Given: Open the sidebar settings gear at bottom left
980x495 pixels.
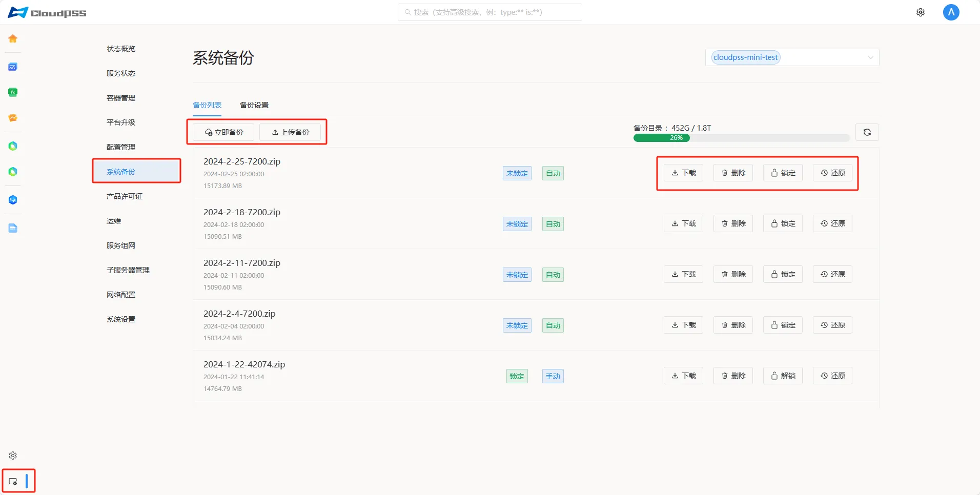Looking at the screenshot, I should point(13,456).
